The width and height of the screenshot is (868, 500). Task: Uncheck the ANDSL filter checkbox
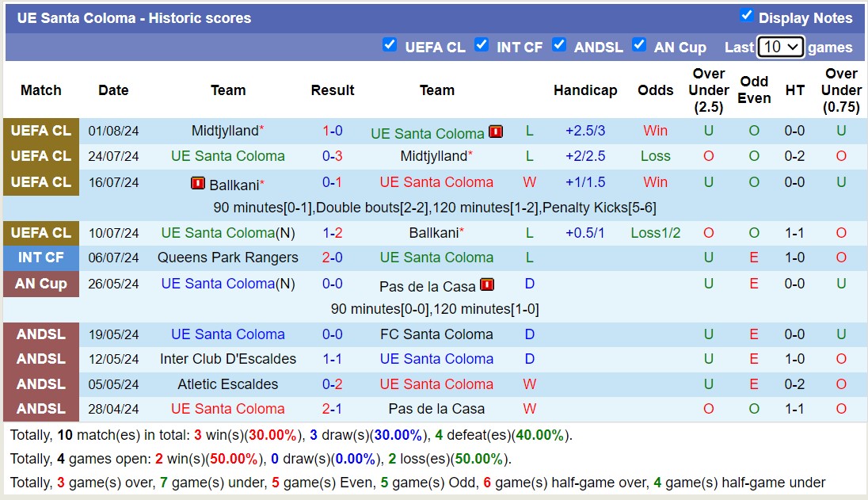click(559, 45)
